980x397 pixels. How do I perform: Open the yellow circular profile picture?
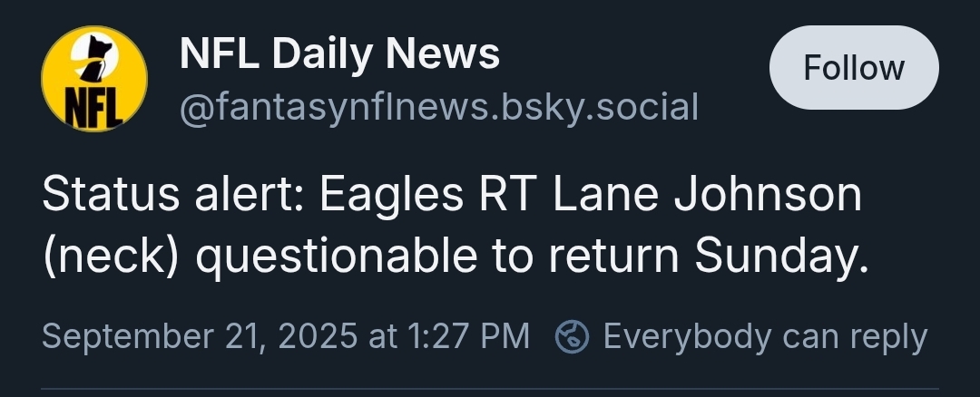94,79
